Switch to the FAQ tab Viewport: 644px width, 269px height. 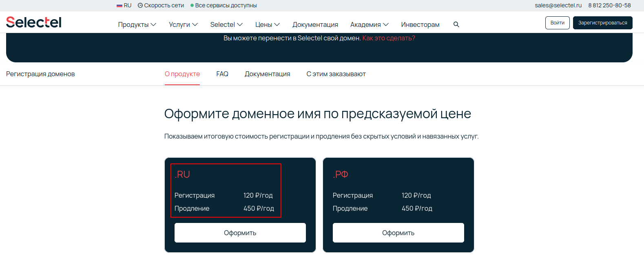[x=222, y=74]
